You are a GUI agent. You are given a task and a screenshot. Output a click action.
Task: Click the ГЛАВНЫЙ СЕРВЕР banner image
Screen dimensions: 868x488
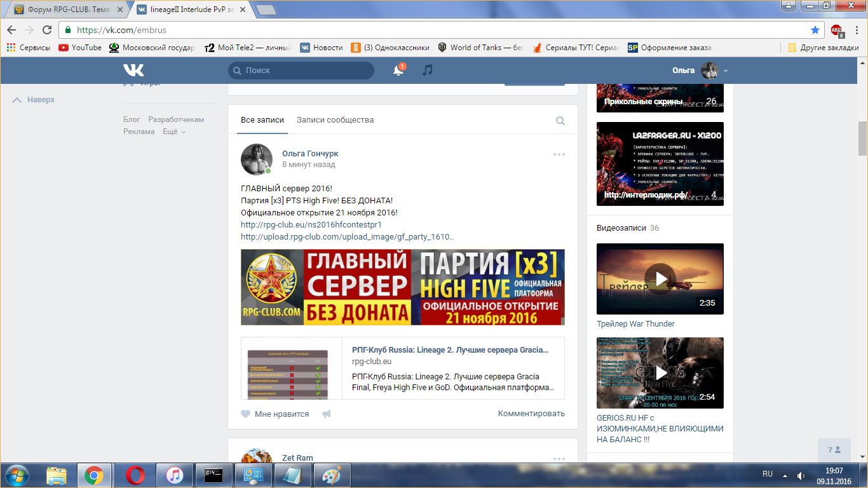tap(402, 287)
